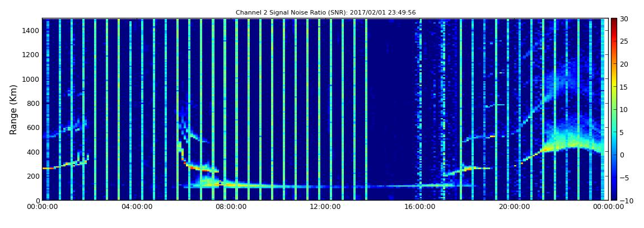Click the SNR color scale bar

tap(614, 109)
